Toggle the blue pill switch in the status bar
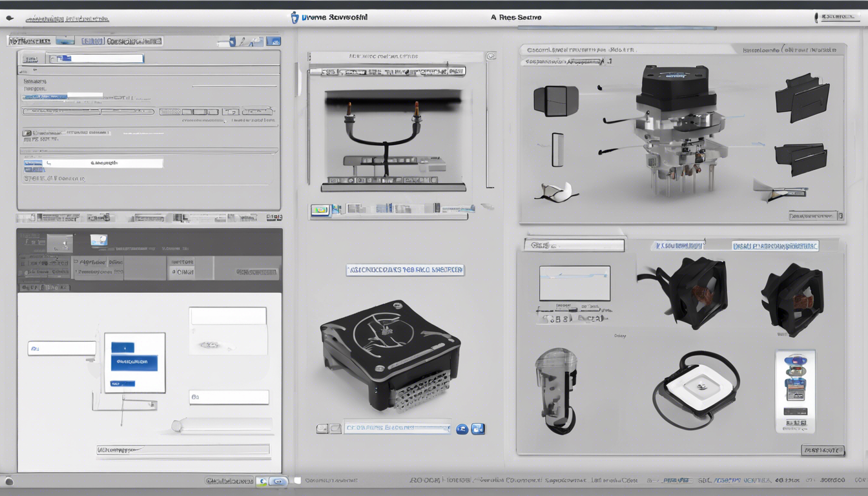Image resolution: width=868 pixels, height=496 pixels. 278,481
